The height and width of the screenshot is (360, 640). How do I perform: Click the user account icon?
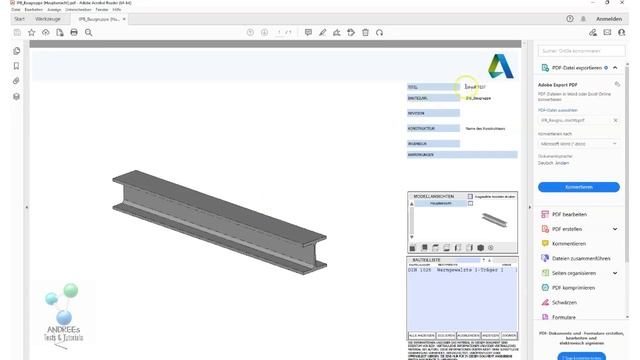(x=622, y=32)
